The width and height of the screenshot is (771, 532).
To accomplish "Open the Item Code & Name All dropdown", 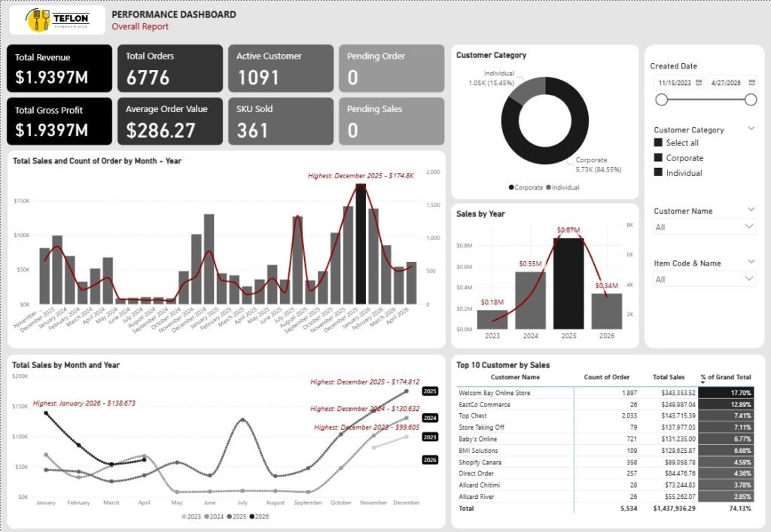I will click(704, 279).
